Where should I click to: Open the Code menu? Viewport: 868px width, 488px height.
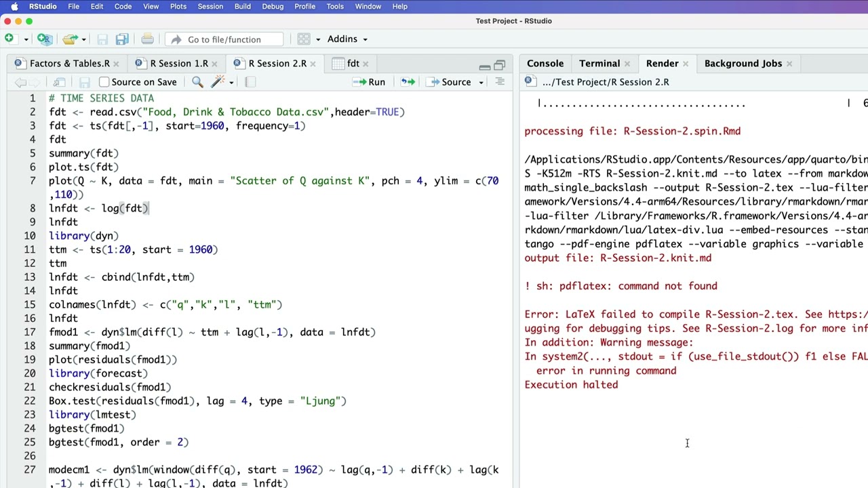coord(123,7)
